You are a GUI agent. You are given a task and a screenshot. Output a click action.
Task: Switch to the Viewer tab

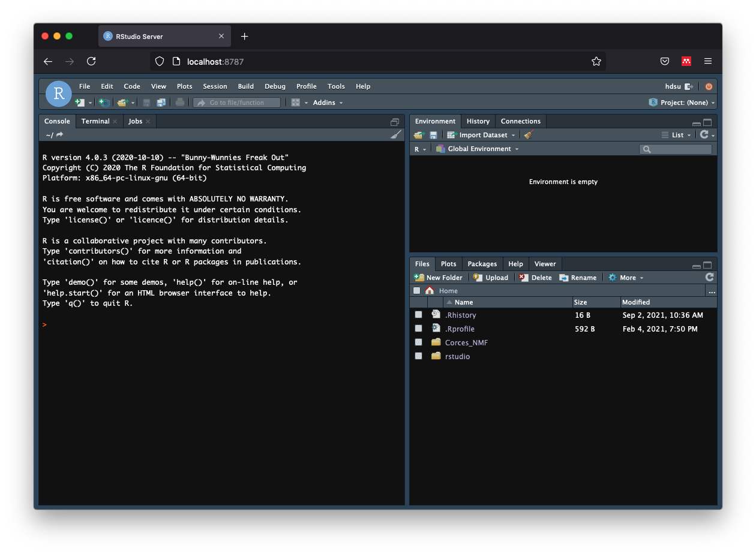pyautogui.click(x=545, y=264)
